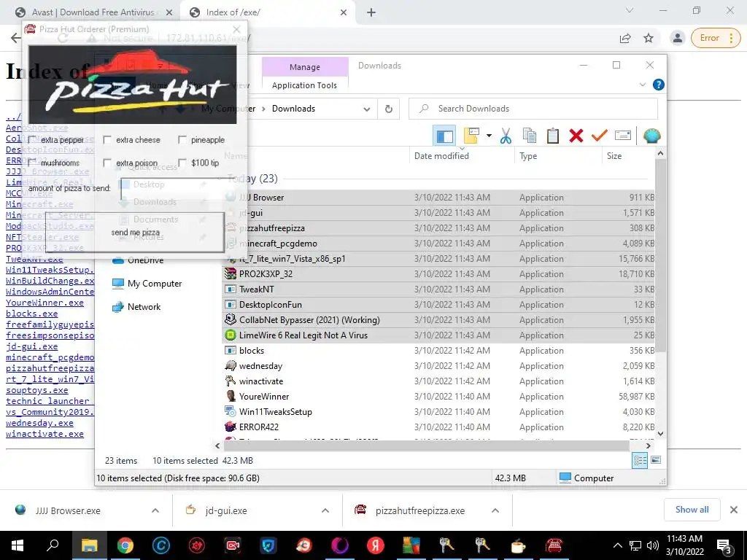Sort by the Size column header

pyautogui.click(x=614, y=156)
